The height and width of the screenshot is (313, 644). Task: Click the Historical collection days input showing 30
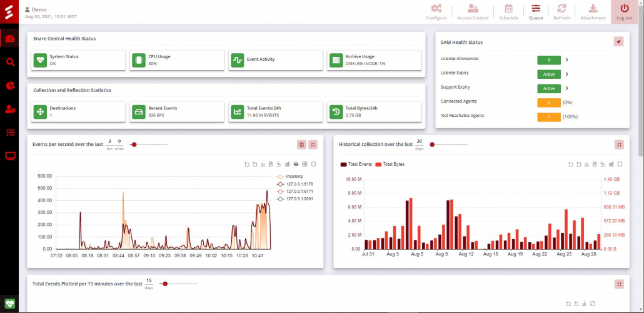[x=420, y=141]
